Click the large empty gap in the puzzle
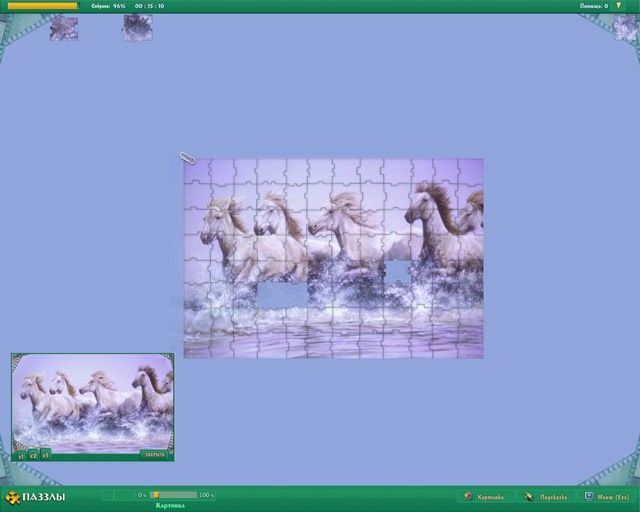 (x=284, y=294)
